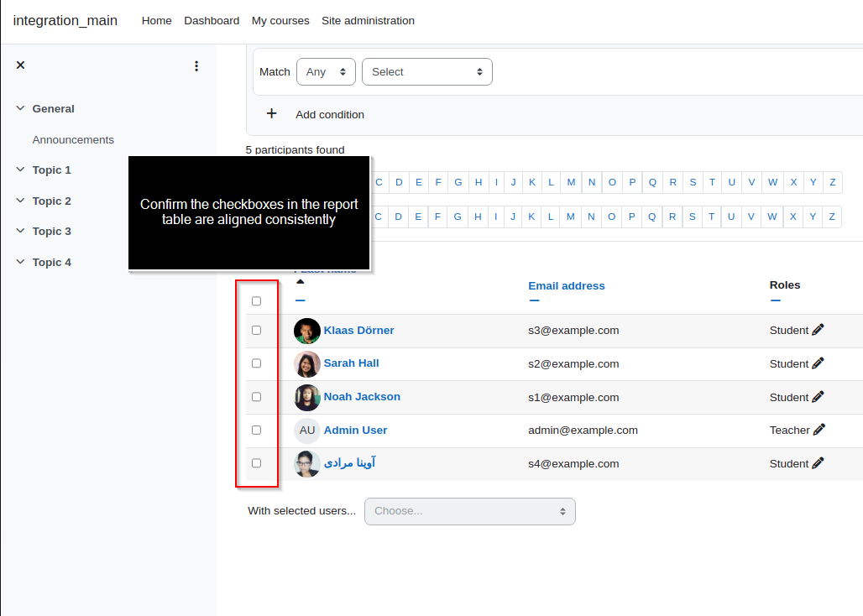The width and height of the screenshot is (863, 616).
Task: Filter last name by letter H
Action: pos(478,217)
